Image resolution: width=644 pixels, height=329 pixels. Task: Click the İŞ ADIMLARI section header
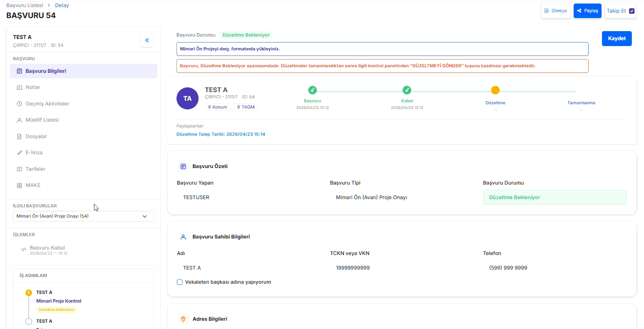coord(33,276)
